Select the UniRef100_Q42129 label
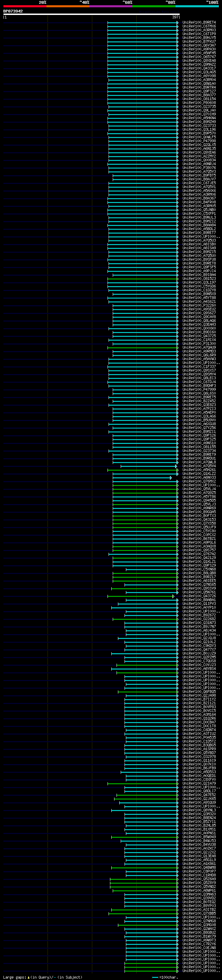Viewport: 222px width, 980px height. click(x=199, y=558)
